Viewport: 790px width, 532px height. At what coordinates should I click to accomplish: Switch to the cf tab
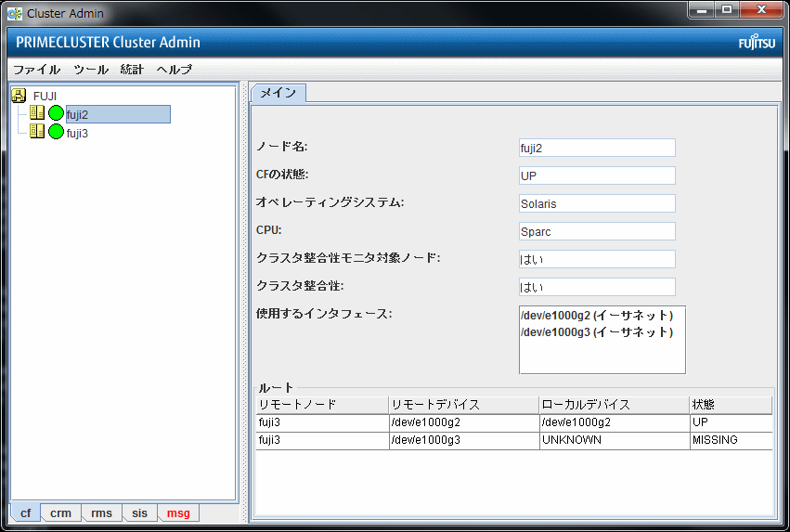(x=26, y=513)
